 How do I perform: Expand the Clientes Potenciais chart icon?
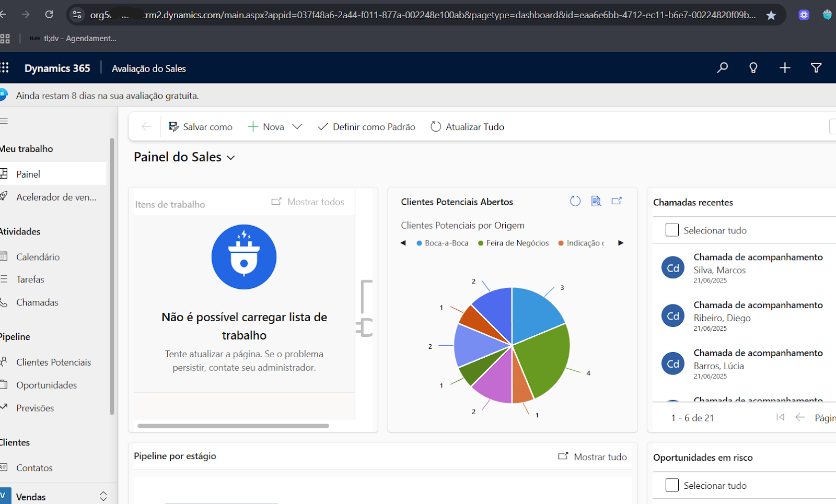[x=617, y=201]
